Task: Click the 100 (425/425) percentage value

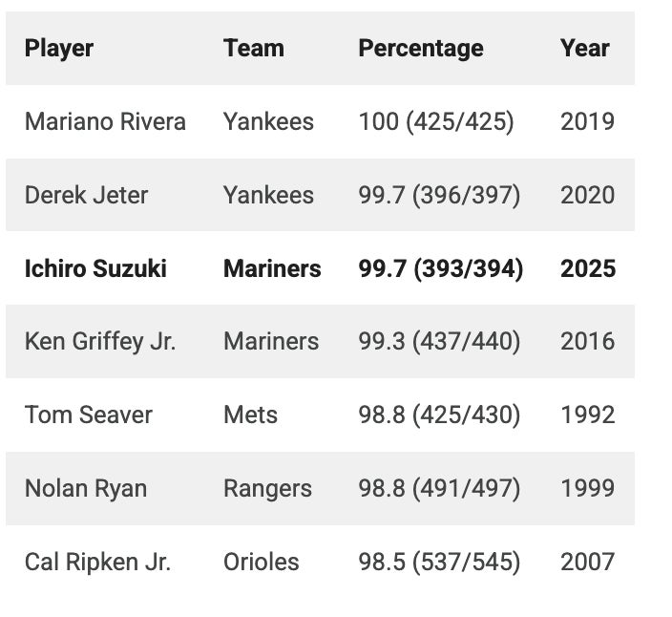Action: coord(435,121)
